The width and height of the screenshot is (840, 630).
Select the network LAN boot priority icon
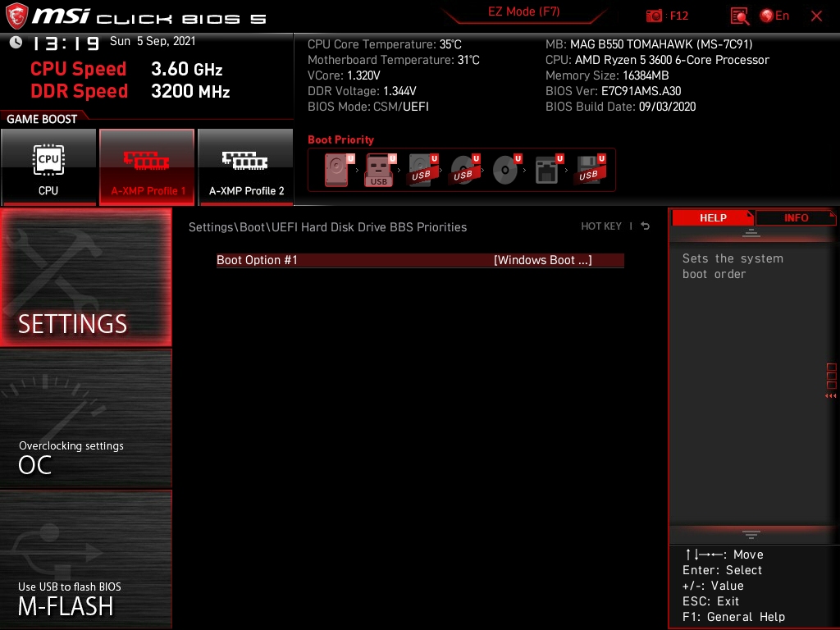tap(549, 170)
